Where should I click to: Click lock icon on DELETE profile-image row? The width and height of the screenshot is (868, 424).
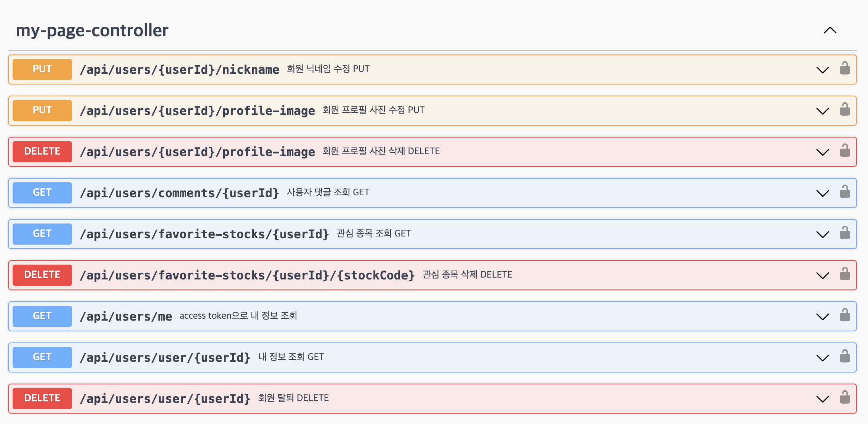click(845, 151)
